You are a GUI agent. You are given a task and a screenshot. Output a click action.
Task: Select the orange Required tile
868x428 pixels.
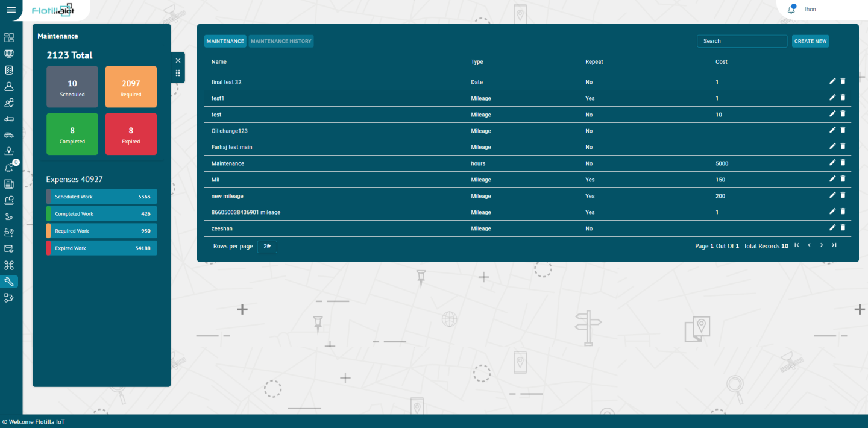(x=131, y=87)
